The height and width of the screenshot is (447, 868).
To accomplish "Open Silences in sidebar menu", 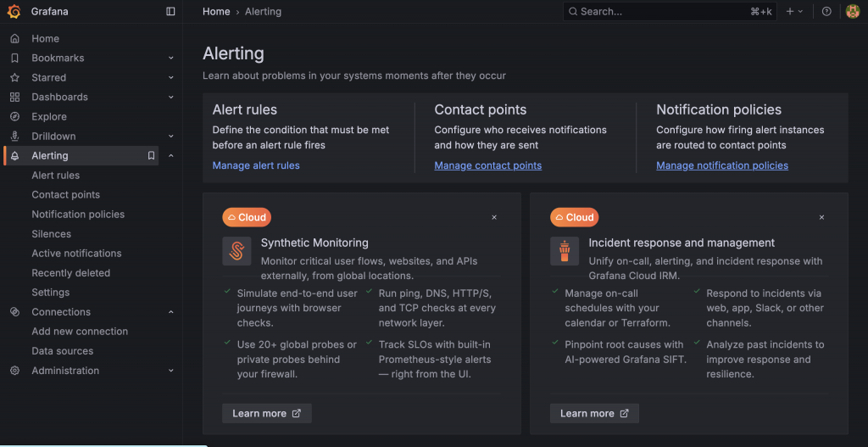I will click(x=52, y=234).
